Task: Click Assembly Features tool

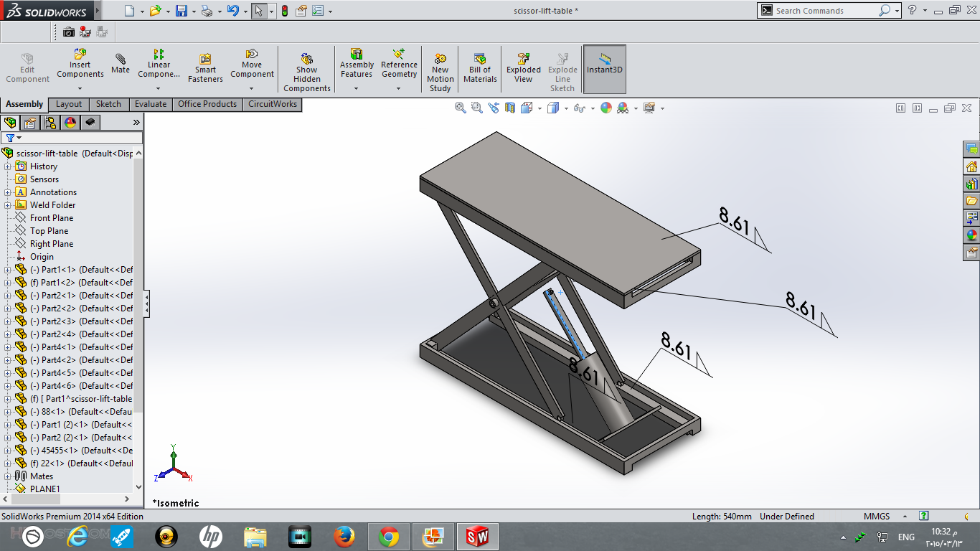Action: pos(357,65)
